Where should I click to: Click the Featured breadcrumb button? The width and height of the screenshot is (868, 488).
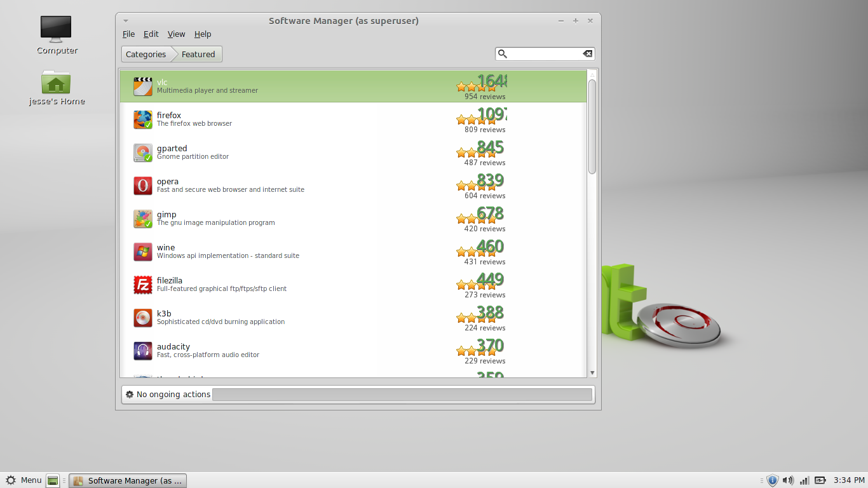(x=198, y=54)
